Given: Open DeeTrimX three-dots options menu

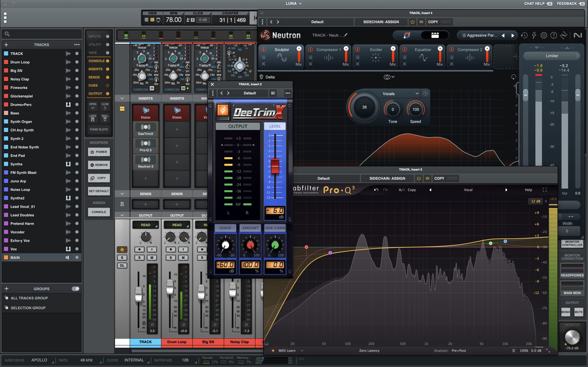Looking at the screenshot, I should click(x=287, y=93).
